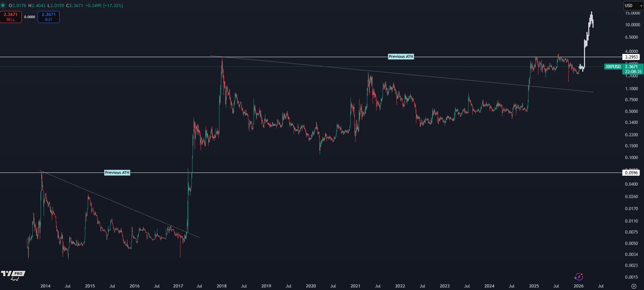Click the 2021 label on time axis
The width and height of the screenshot is (644, 290).
[355, 286]
